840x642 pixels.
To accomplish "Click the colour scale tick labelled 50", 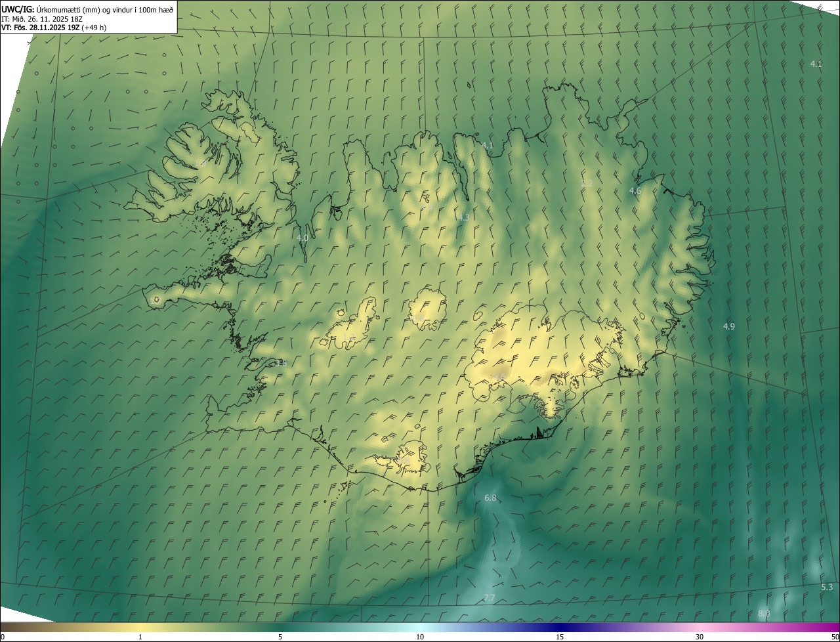I will (x=835, y=637).
